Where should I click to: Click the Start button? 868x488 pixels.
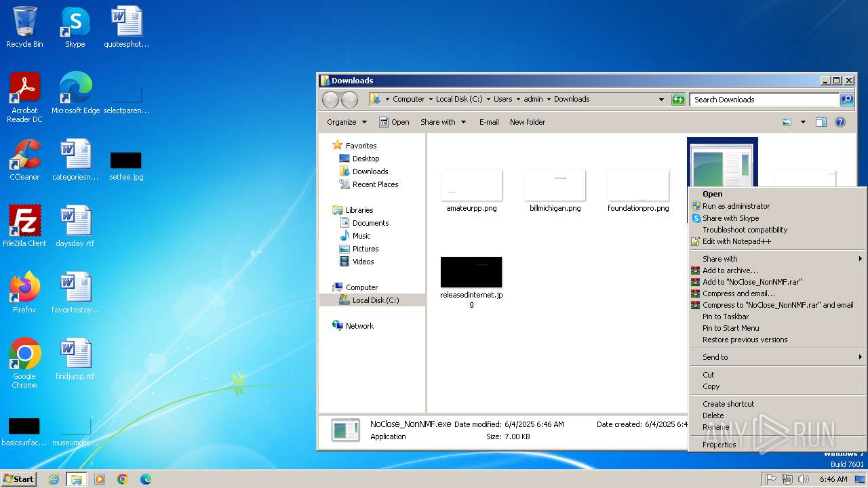point(18,479)
